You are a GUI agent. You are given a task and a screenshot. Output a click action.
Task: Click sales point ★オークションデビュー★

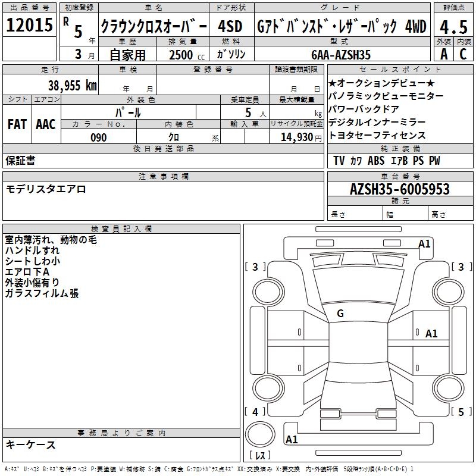381,83
